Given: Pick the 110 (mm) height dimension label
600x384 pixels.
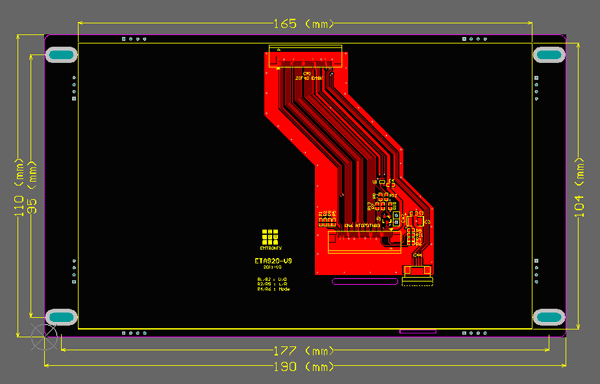Looking at the screenshot, I should (x=19, y=187).
